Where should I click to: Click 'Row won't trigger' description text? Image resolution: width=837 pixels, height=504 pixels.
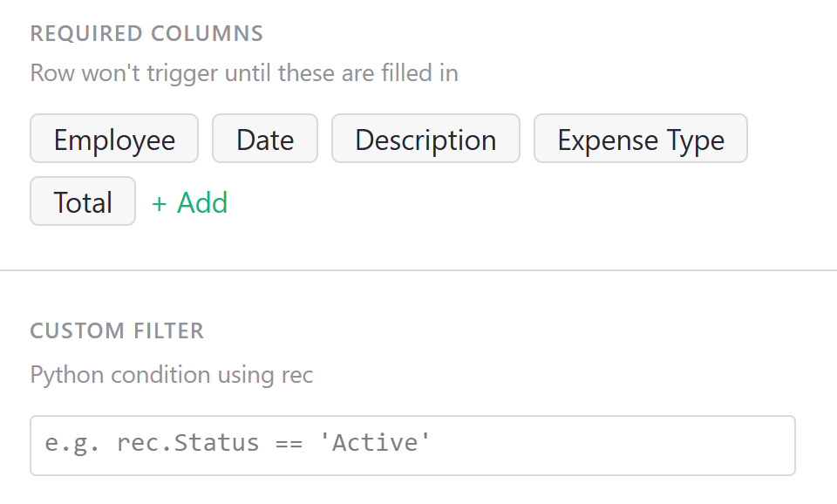tap(244, 72)
